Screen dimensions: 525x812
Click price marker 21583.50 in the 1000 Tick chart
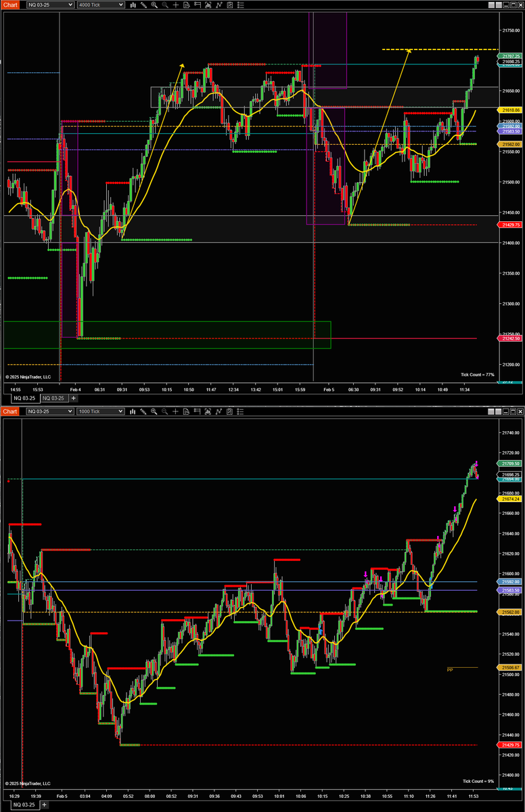(510, 590)
